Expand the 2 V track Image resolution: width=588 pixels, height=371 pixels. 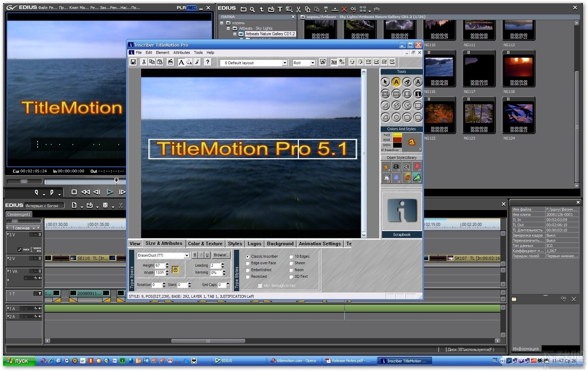(x=8, y=258)
